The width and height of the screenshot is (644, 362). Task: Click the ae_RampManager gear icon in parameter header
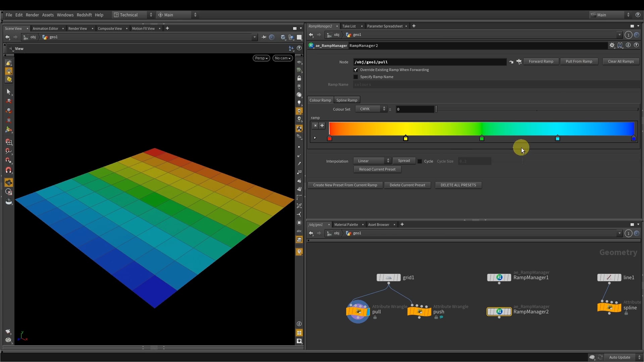click(612, 45)
